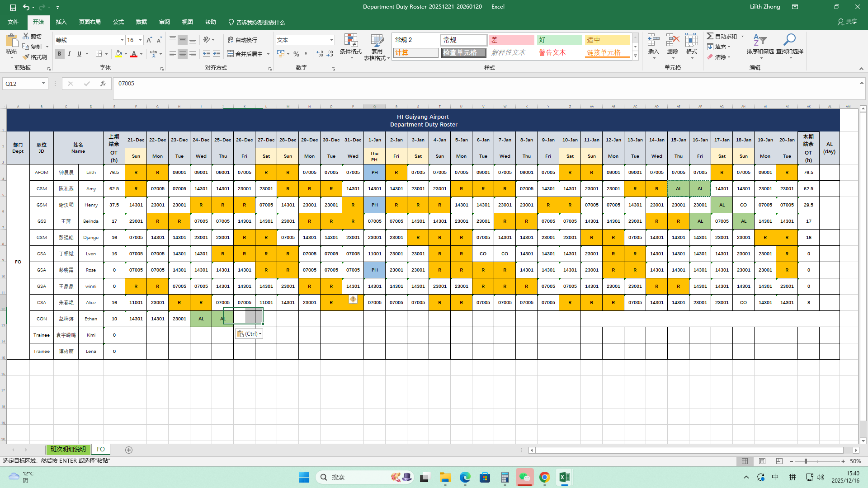Click Sort and Filter icon
The width and height of the screenshot is (868, 488).
tap(759, 41)
